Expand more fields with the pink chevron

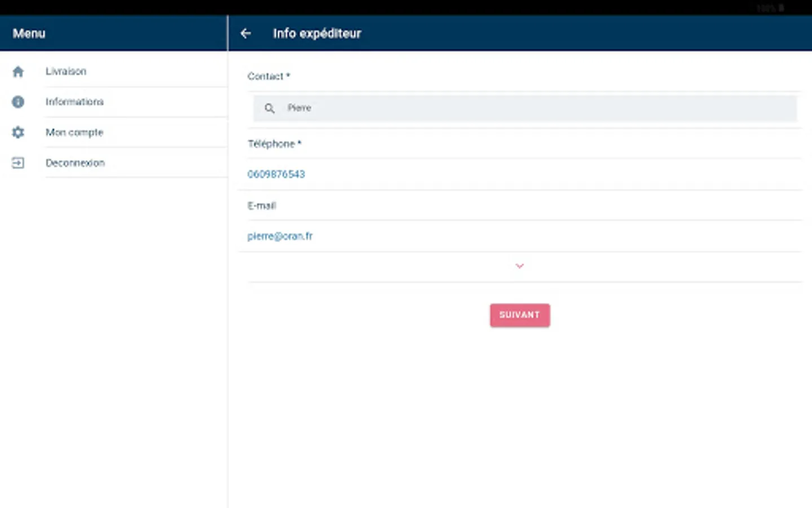(519, 266)
